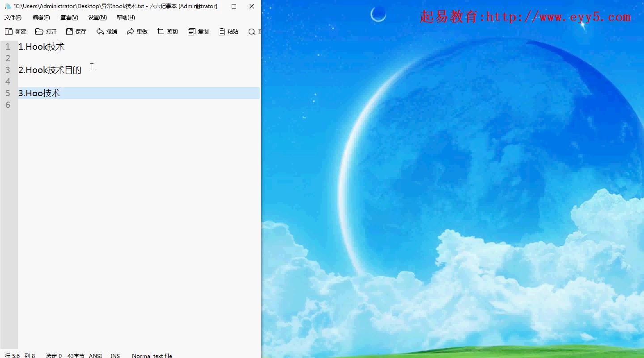Undo the last edit with 撤销
The image size is (644, 358).
(x=106, y=32)
